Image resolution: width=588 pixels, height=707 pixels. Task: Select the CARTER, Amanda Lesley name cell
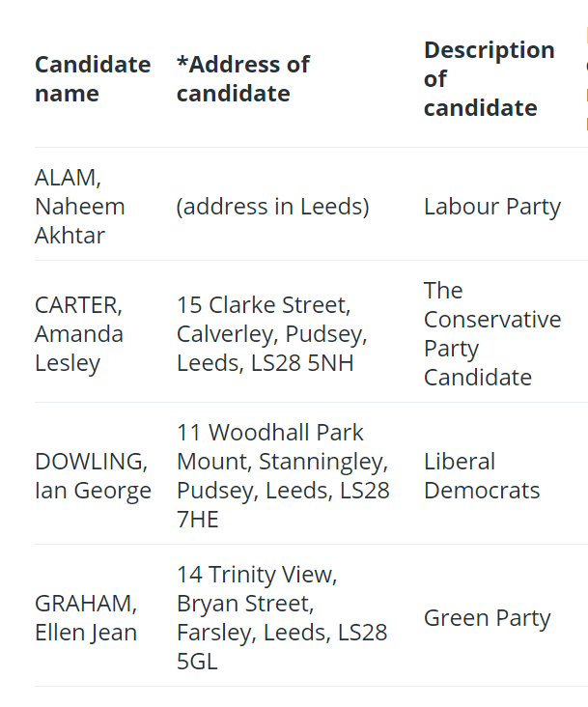(x=79, y=334)
